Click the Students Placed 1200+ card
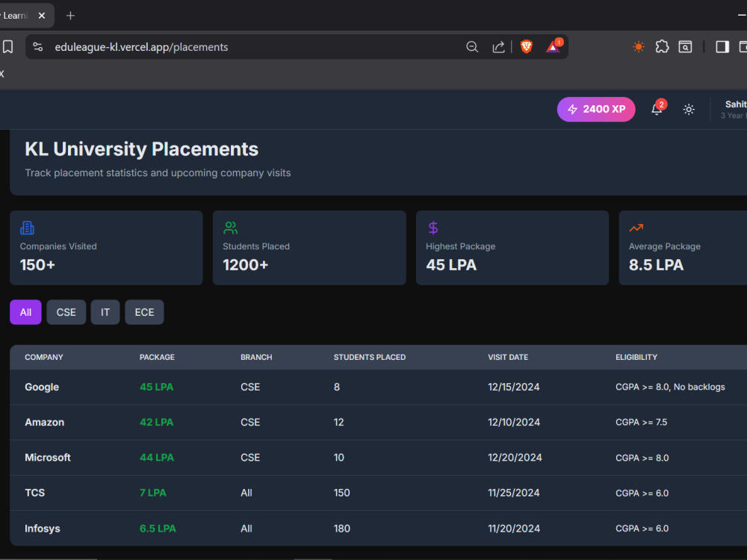The width and height of the screenshot is (747, 560). coord(309,248)
